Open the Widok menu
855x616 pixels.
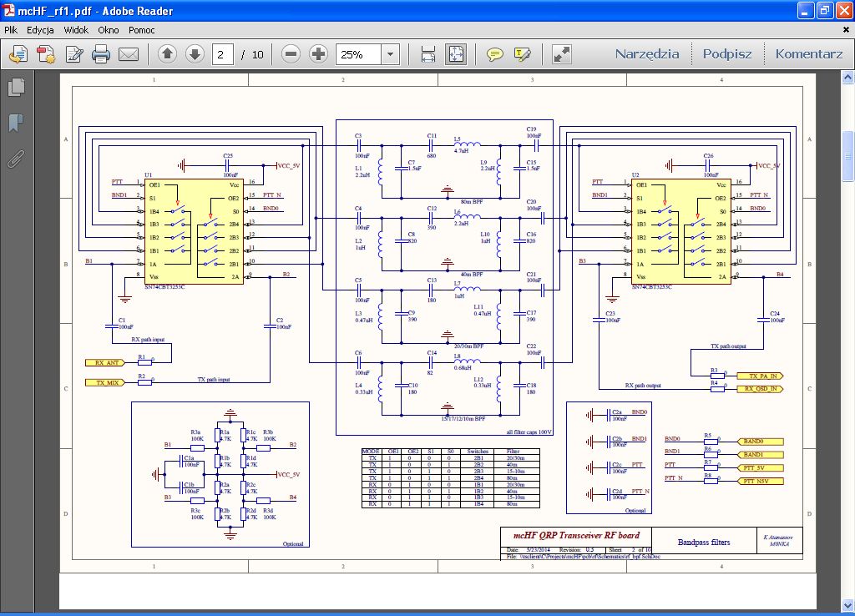[x=76, y=30]
